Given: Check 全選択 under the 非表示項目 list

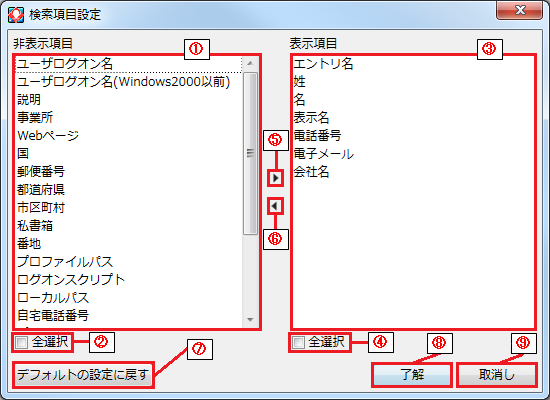Looking at the screenshot, I should [21, 342].
